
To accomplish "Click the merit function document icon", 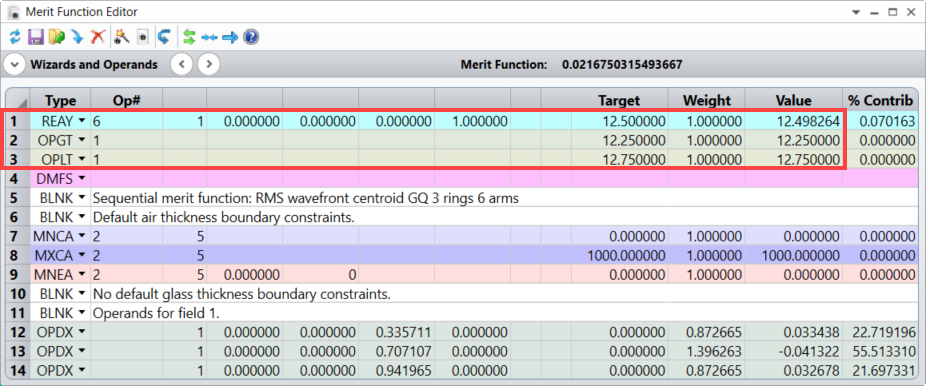I will coord(142,38).
